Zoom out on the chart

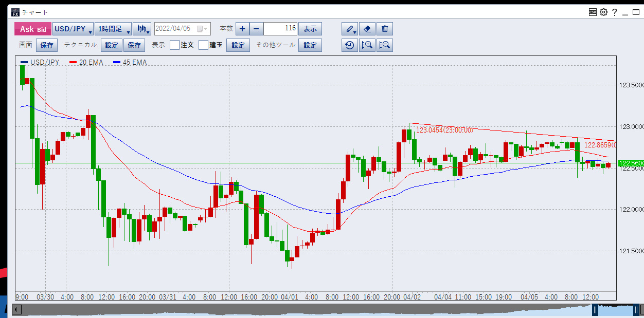385,45
